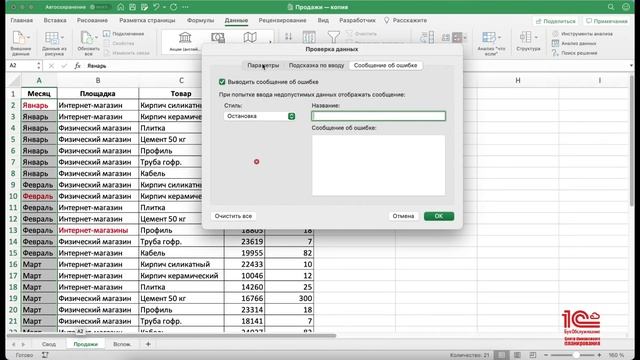Toggle the AutoSave switch
Viewport: 640px width, 360px height.
tap(100, 7)
